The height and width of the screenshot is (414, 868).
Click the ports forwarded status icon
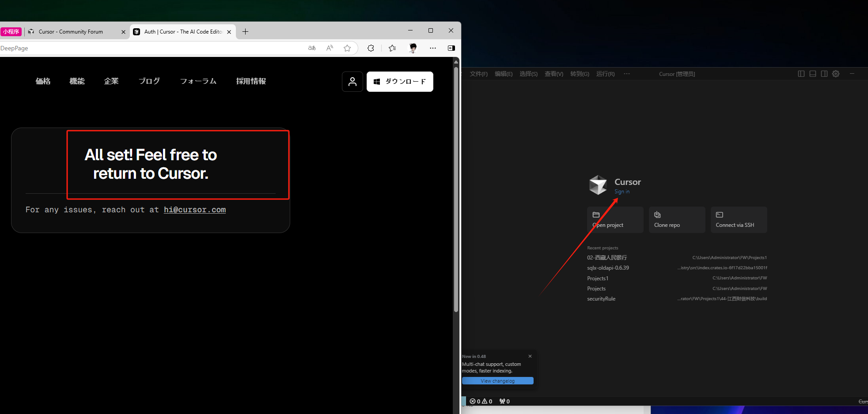pos(504,401)
